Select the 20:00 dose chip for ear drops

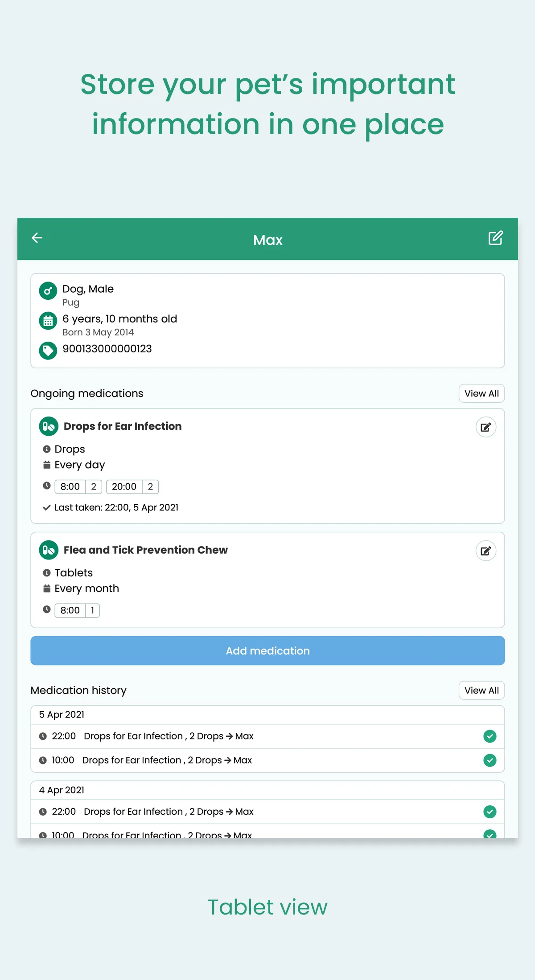132,487
